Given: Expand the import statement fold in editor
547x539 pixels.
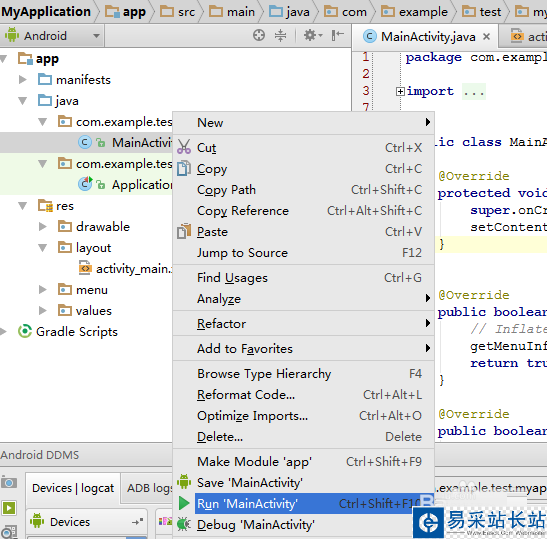Looking at the screenshot, I should [400, 91].
